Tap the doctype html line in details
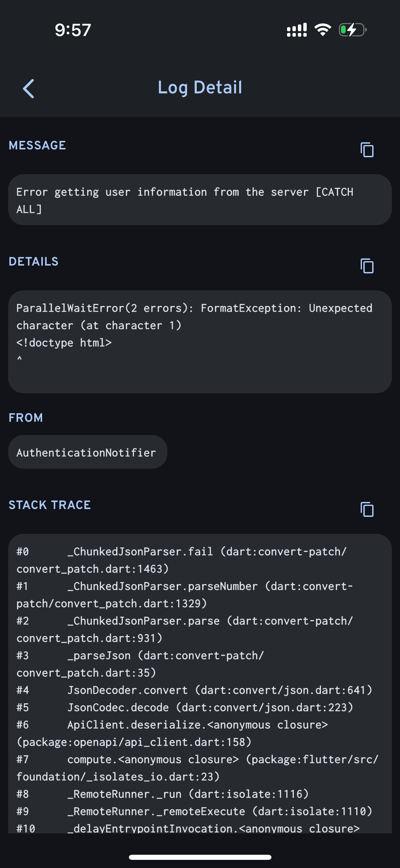The width and height of the screenshot is (400, 868). click(64, 343)
